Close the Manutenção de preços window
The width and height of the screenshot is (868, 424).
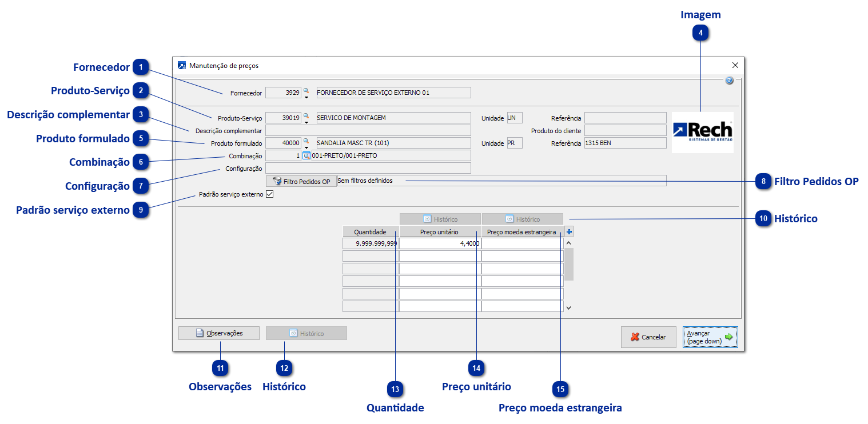(x=735, y=65)
